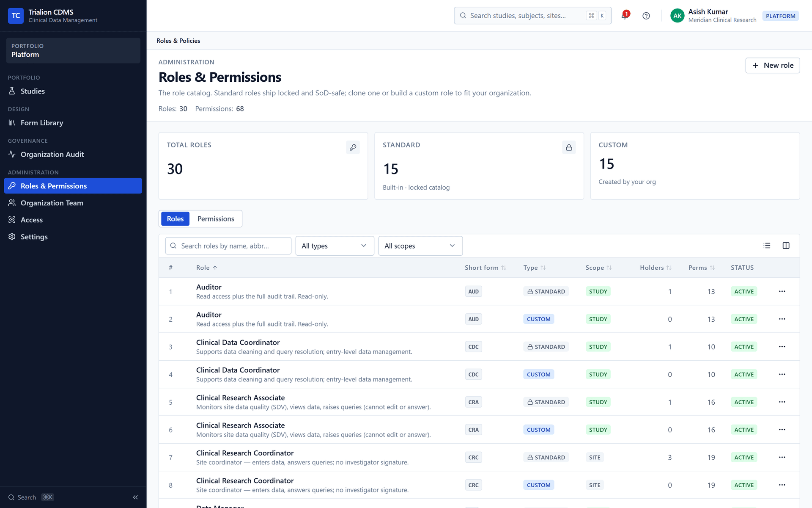Image resolution: width=812 pixels, height=508 pixels.
Task: Click the key icon on Total Roles card
Action: pyautogui.click(x=353, y=147)
